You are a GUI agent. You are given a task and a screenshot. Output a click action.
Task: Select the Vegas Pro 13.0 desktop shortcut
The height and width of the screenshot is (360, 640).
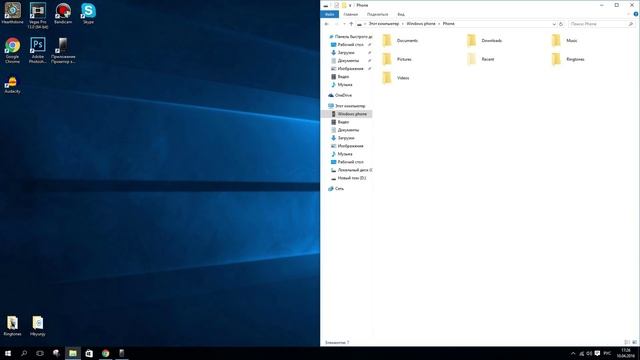38,16
